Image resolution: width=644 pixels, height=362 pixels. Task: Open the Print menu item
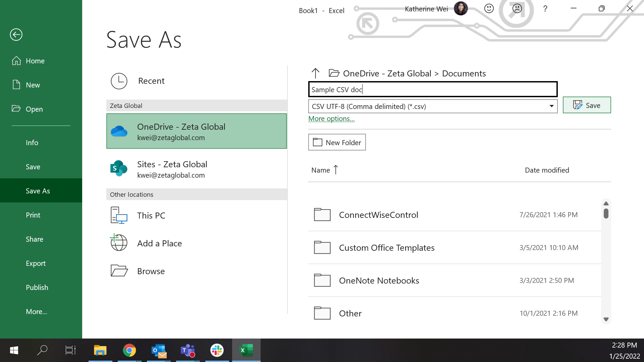(33, 215)
